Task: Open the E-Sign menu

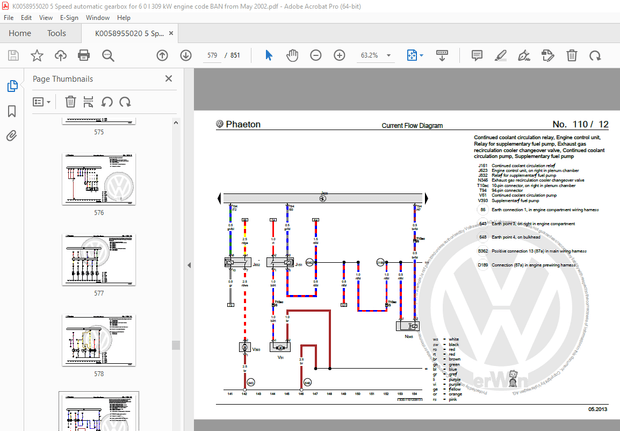Action: pos(69,18)
